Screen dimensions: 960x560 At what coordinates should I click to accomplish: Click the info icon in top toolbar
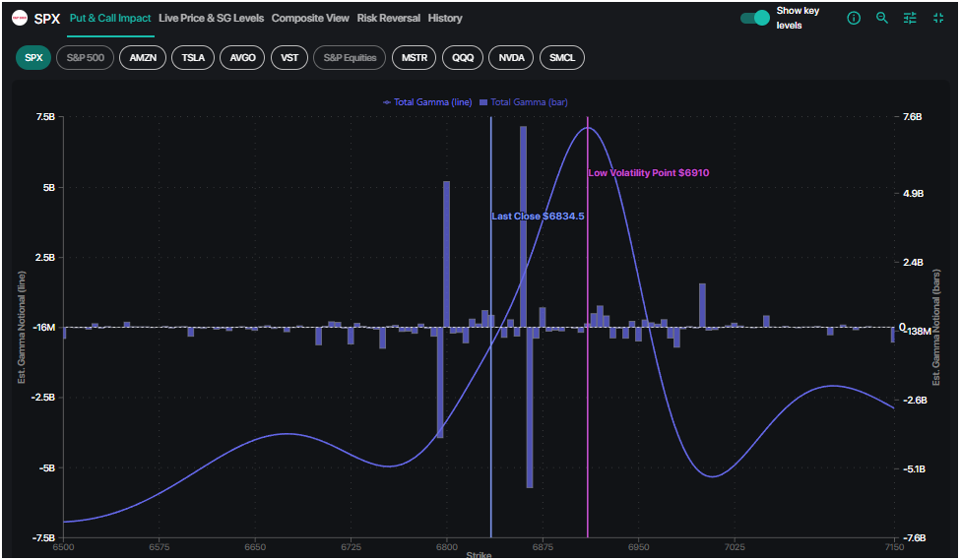click(x=854, y=19)
